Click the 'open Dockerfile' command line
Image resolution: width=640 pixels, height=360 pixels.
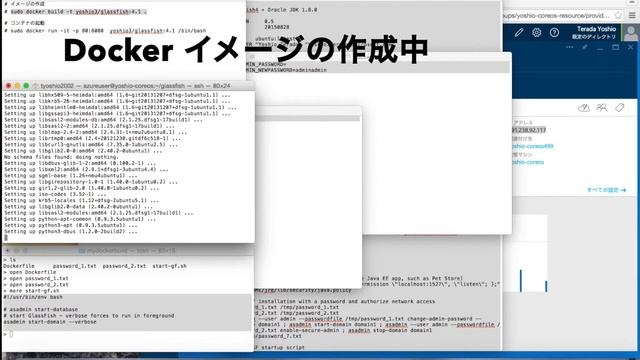coord(30,272)
